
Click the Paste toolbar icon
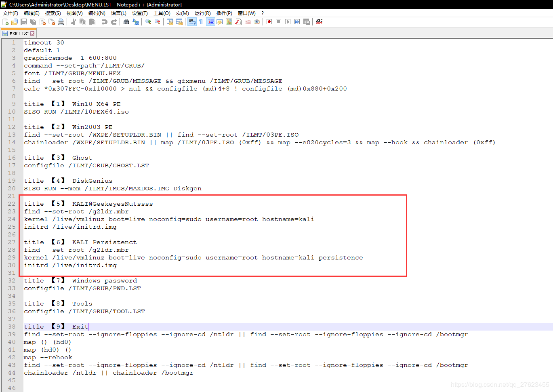tap(92, 22)
